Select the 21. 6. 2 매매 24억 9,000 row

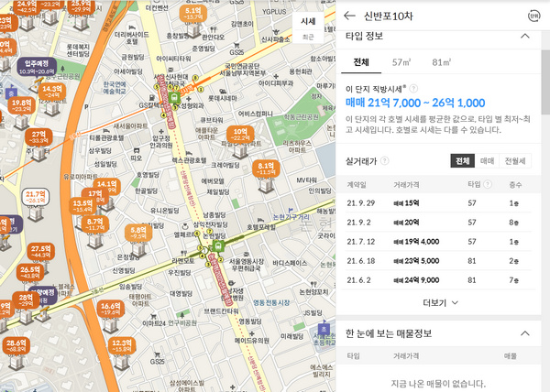(438, 280)
